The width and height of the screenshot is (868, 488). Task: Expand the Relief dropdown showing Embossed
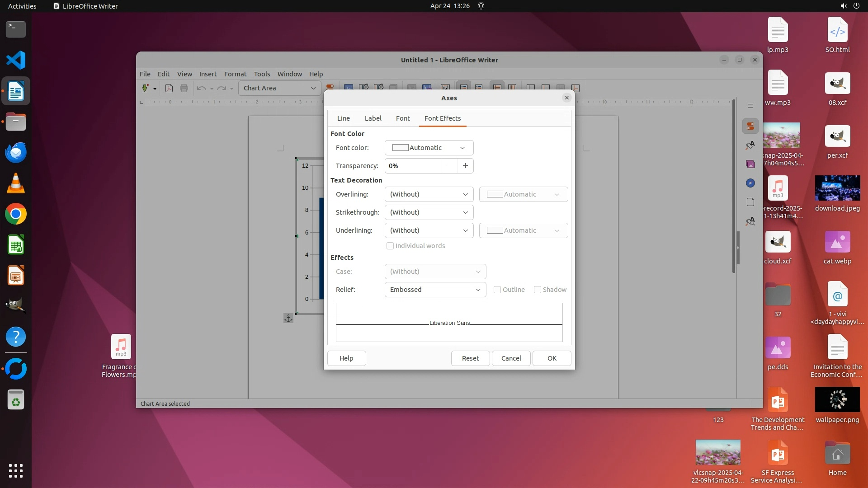click(x=435, y=290)
